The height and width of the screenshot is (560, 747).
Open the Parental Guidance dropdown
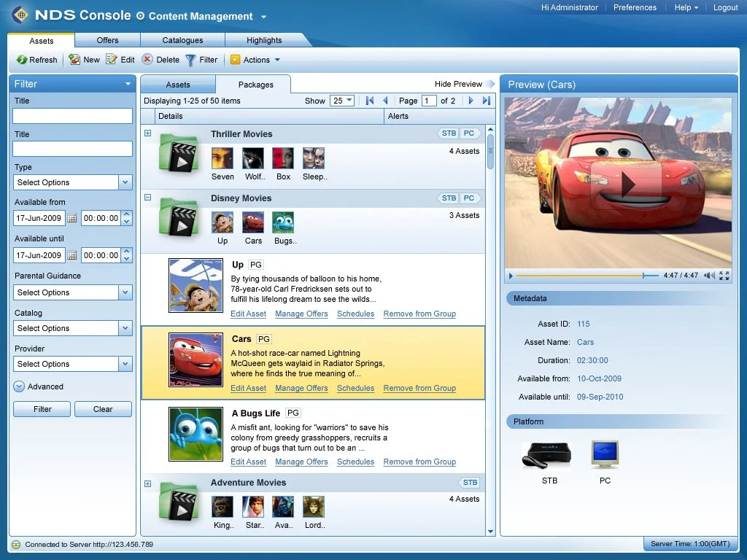pyautogui.click(x=72, y=292)
